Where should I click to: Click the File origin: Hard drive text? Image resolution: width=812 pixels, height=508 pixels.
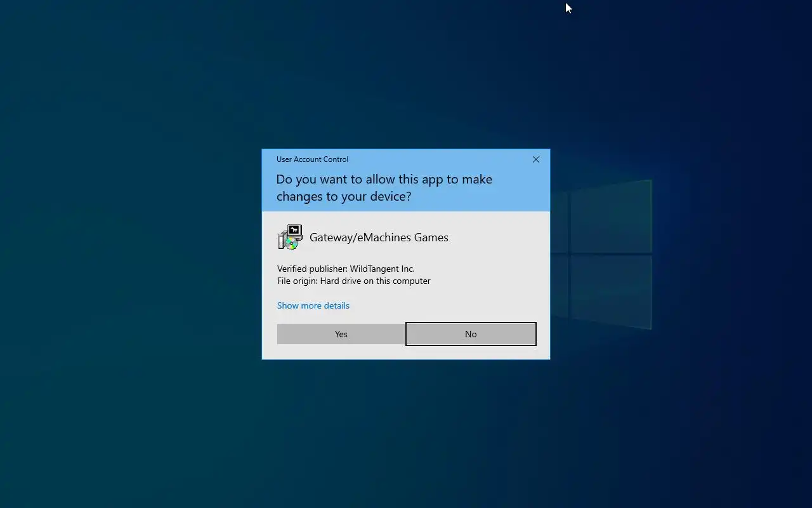[x=354, y=281]
